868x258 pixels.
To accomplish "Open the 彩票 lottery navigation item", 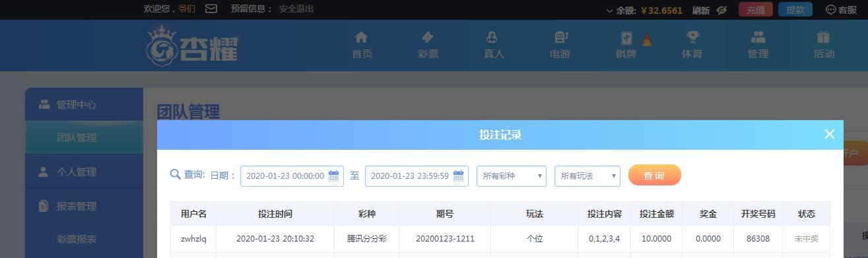I will pyautogui.click(x=428, y=45).
